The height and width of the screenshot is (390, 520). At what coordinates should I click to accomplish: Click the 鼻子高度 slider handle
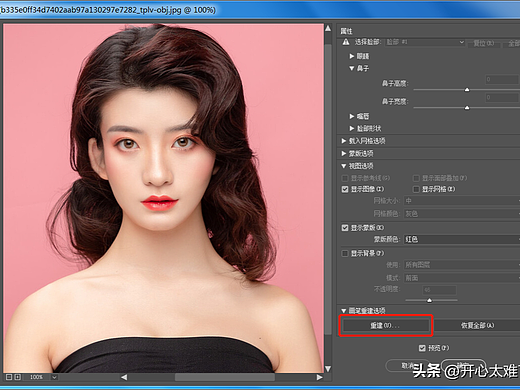click(x=467, y=89)
